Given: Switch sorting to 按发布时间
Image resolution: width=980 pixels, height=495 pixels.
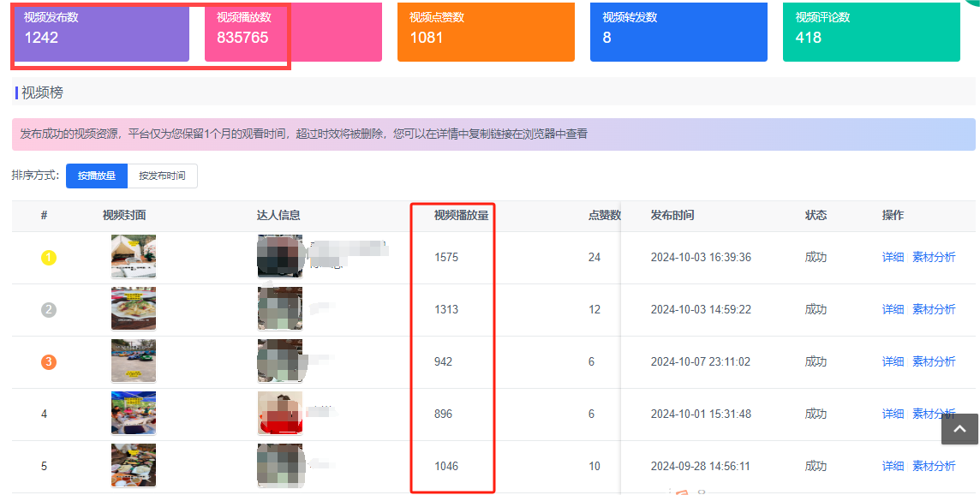Looking at the screenshot, I should pyautogui.click(x=162, y=176).
